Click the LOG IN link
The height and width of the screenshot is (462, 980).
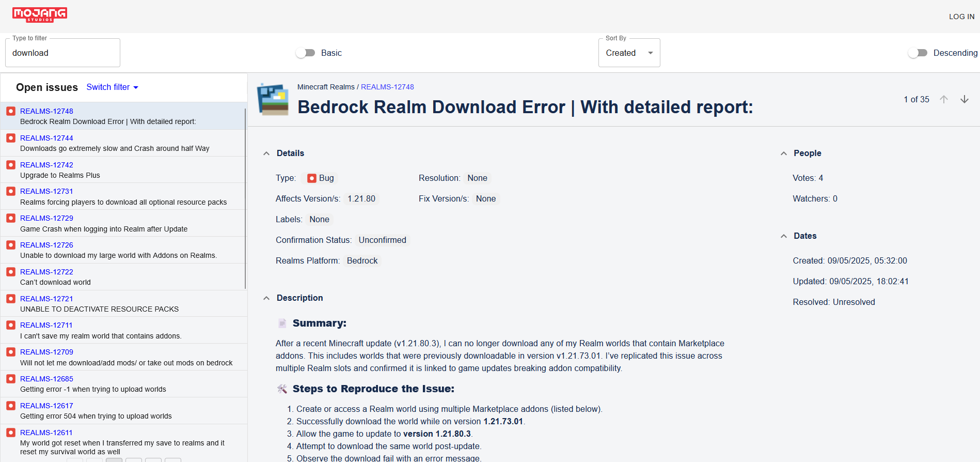961,17
